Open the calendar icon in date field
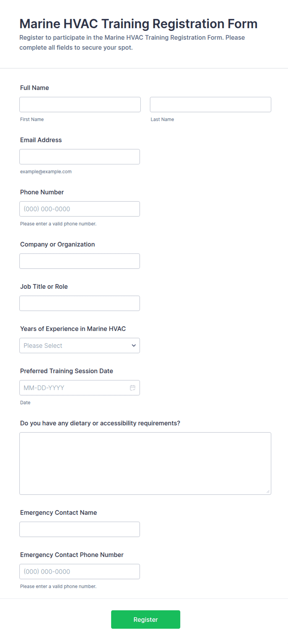 (133, 388)
